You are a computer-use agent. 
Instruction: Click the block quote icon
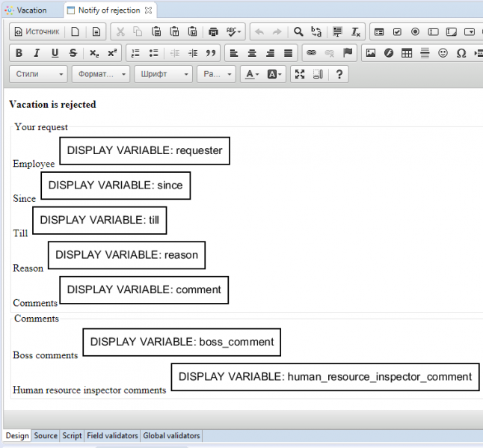pos(211,53)
